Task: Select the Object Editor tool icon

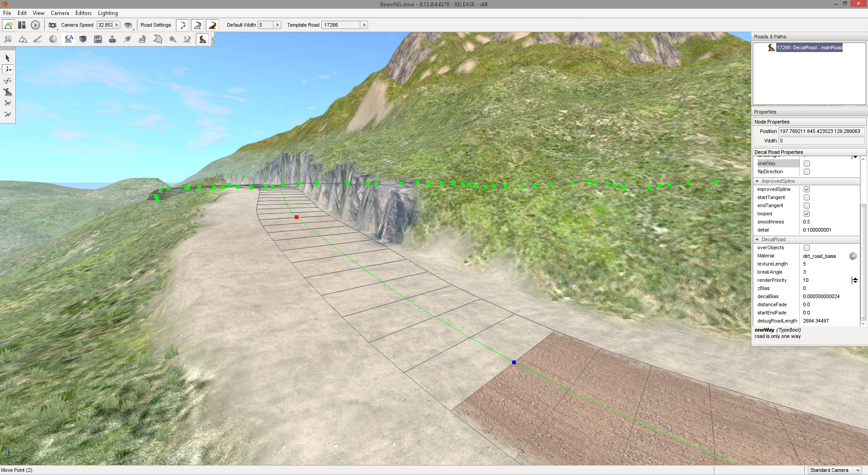Action: tap(8, 39)
